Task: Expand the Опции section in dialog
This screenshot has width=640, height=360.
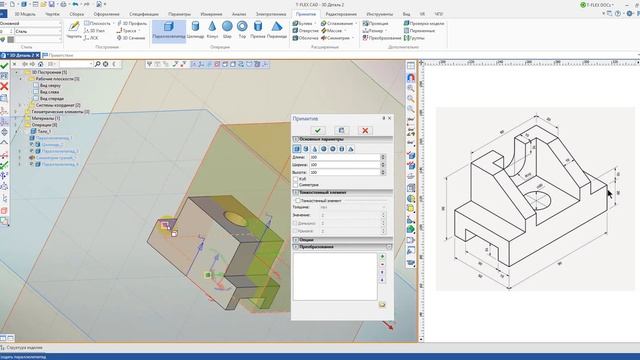Action: (296, 240)
